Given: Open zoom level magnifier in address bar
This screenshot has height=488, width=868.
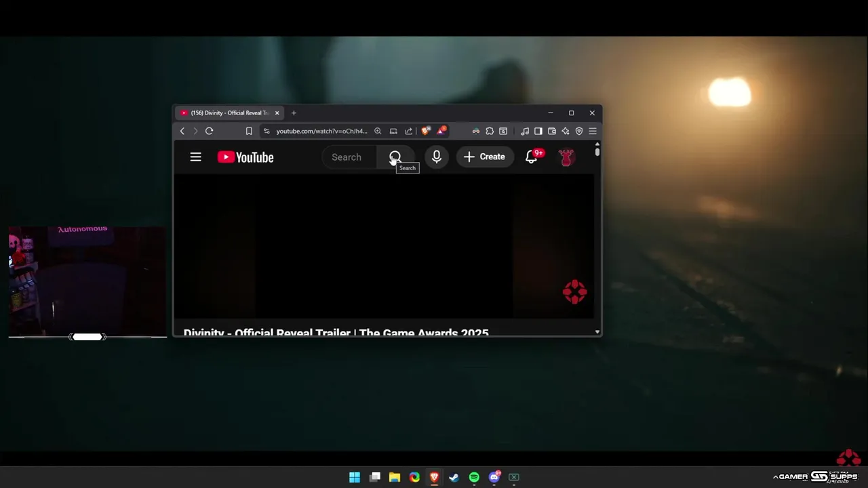Looking at the screenshot, I should tap(378, 131).
